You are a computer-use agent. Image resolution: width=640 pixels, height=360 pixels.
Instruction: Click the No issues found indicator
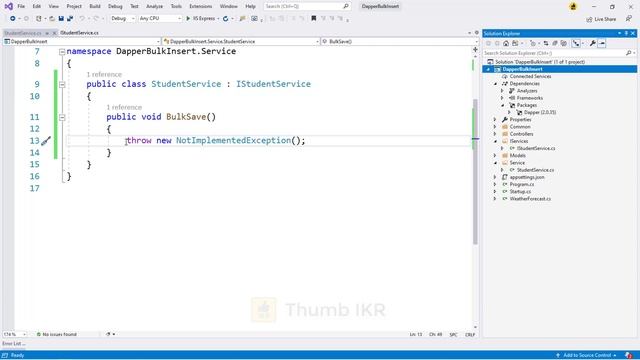click(57, 334)
